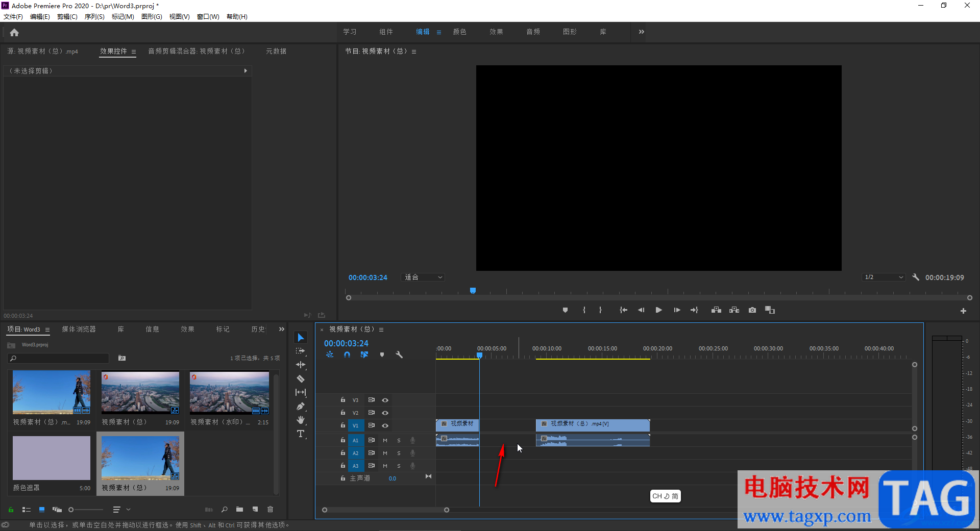Screen dimensions: 980x531
Task: Toggle sync lock for track A3
Action: (372, 466)
